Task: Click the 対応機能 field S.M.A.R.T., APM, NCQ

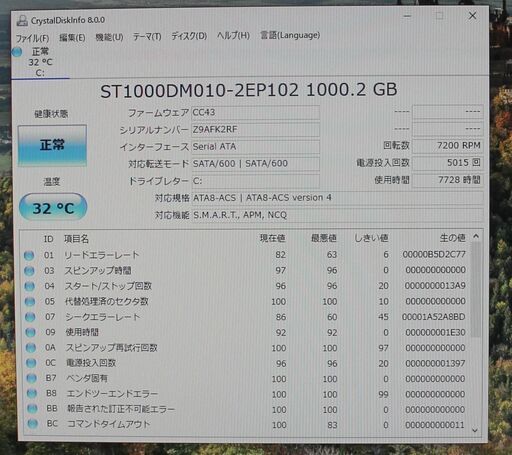Action: coord(338,215)
